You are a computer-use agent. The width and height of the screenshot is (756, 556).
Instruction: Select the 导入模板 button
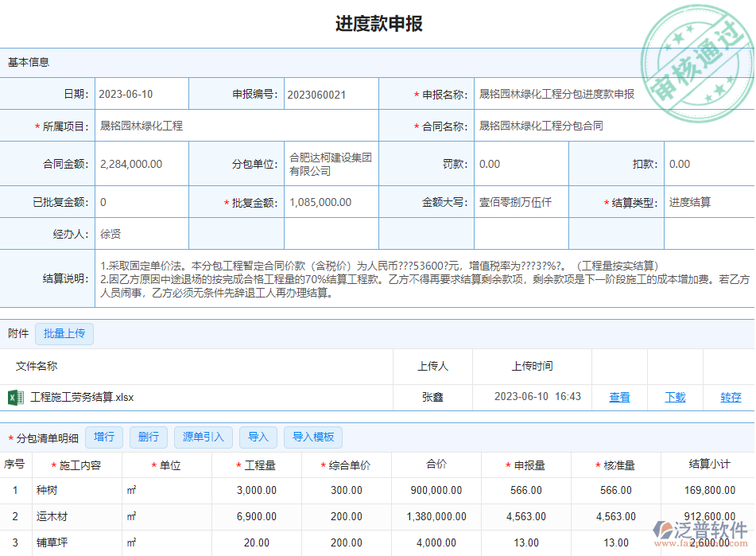313,437
